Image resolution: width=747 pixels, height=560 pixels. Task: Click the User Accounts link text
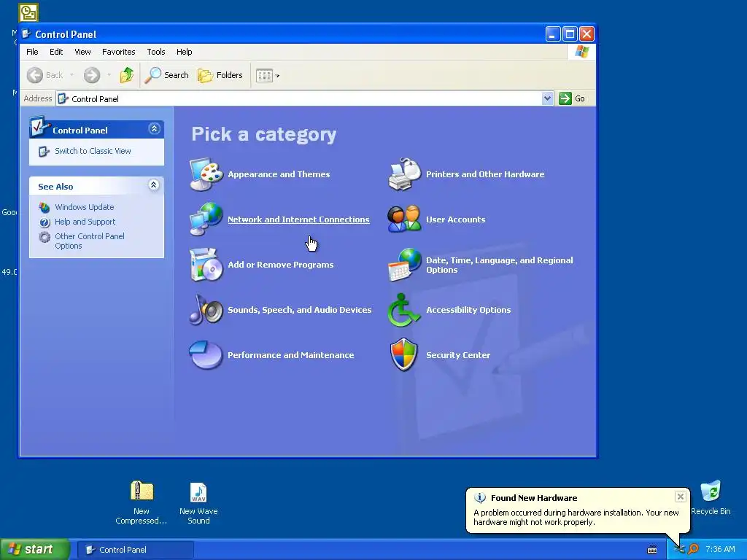click(x=456, y=219)
